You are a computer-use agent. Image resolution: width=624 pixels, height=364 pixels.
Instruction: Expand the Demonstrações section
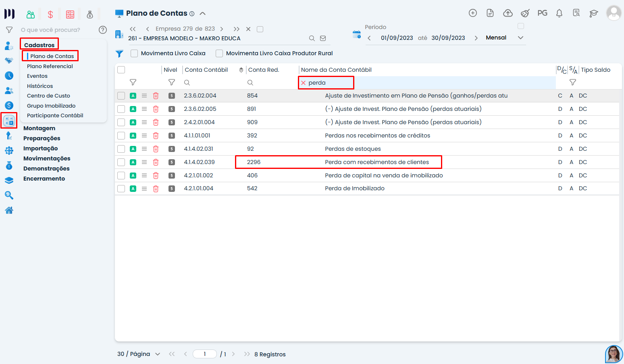pyautogui.click(x=46, y=168)
